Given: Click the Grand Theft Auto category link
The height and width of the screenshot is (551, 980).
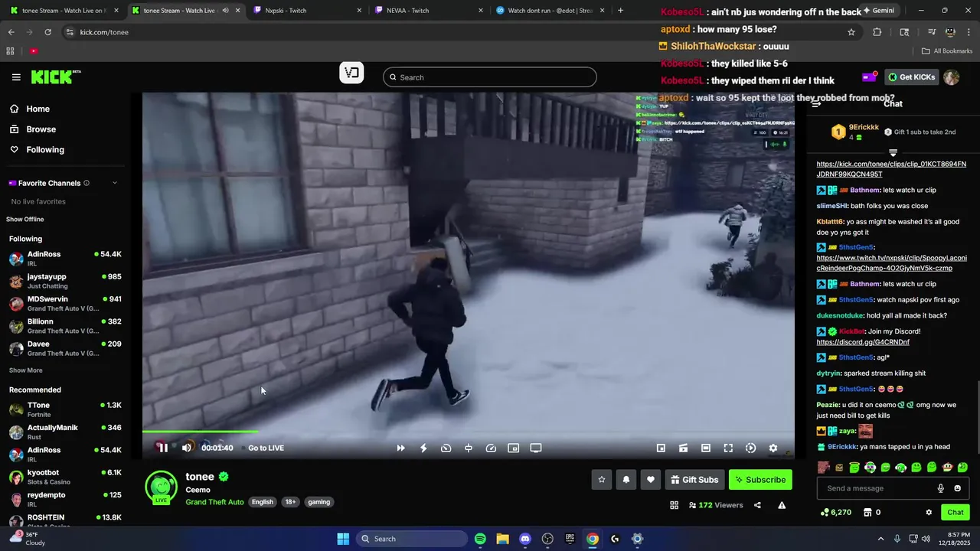Looking at the screenshot, I should [214, 502].
